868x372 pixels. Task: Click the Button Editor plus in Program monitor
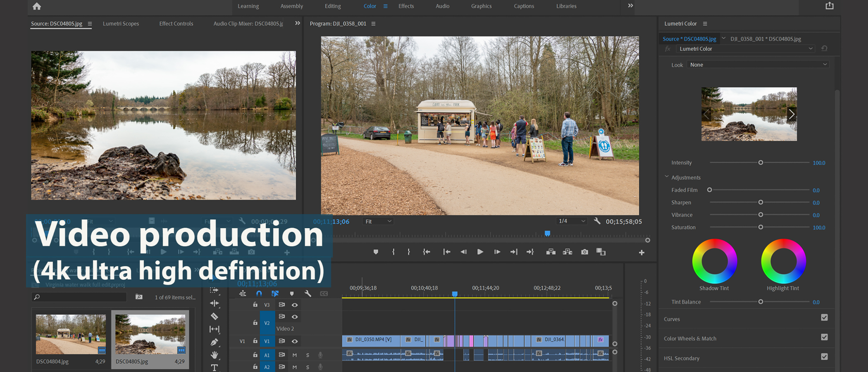(x=641, y=252)
